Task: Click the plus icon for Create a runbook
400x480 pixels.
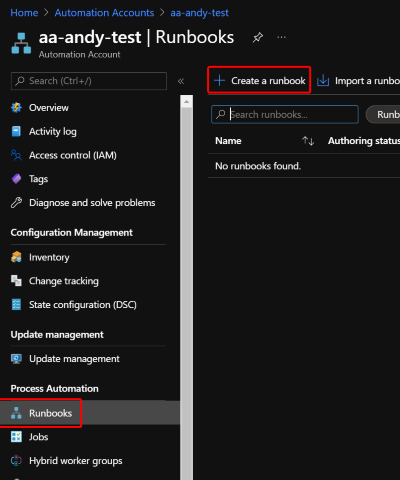Action: [x=220, y=81]
